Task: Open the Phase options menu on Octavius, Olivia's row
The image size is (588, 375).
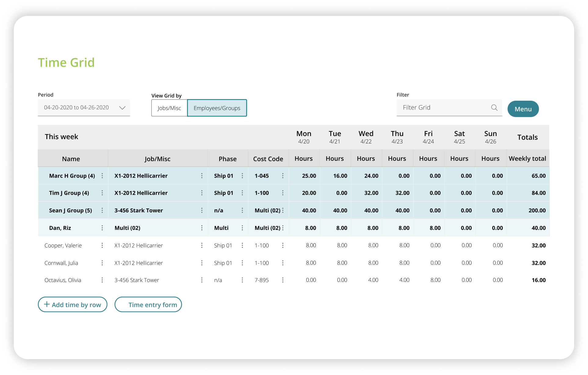Action: pyautogui.click(x=243, y=280)
